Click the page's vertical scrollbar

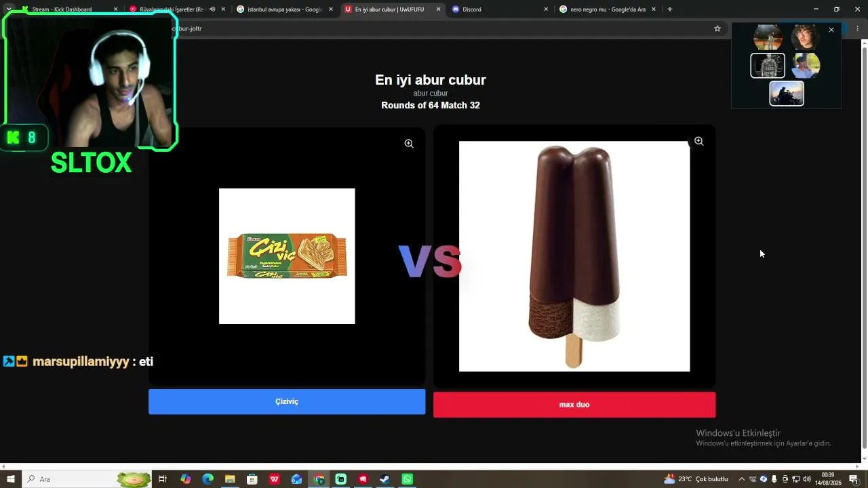point(863,247)
